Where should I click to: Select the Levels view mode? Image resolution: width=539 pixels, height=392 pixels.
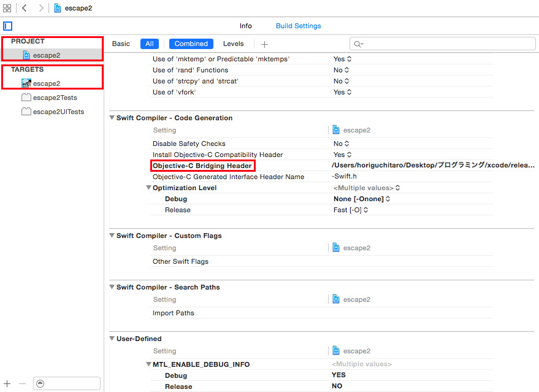point(233,44)
